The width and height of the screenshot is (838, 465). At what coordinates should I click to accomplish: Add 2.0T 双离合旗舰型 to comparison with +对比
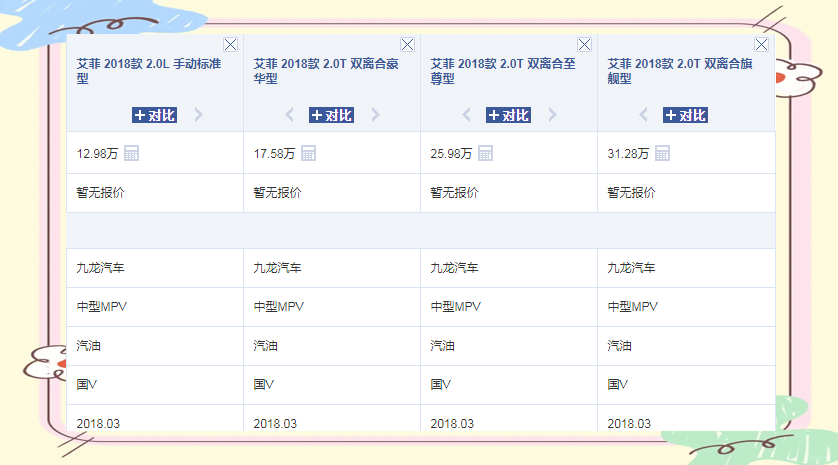(685, 115)
